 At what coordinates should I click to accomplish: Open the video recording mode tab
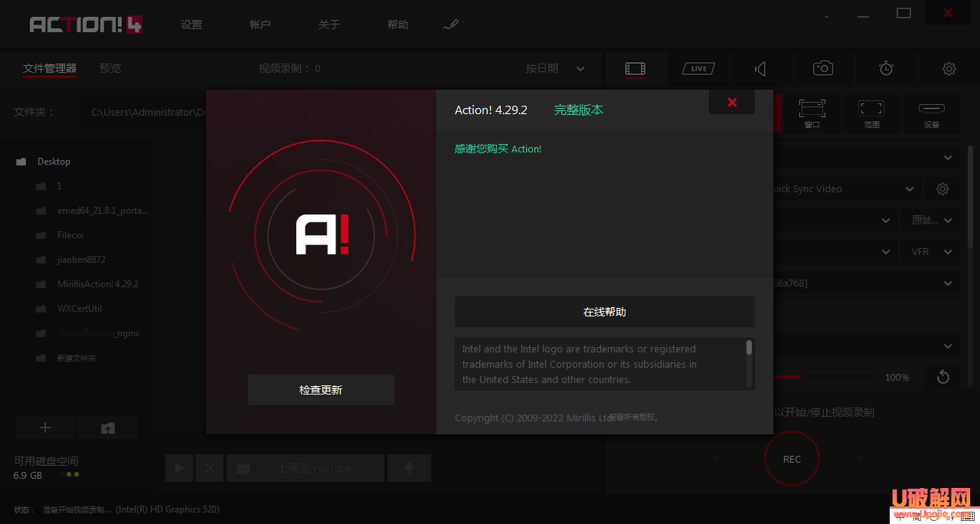pos(635,68)
